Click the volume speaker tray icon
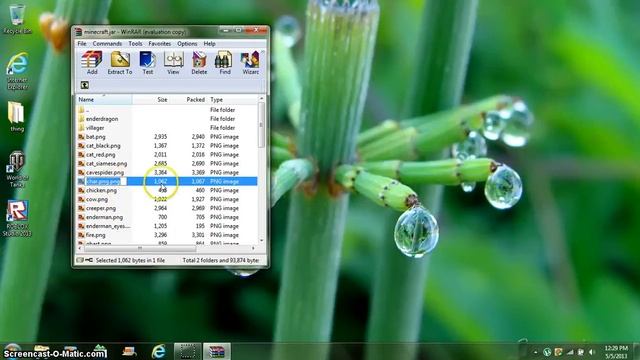Screen dimensions: 640x360 [591, 352]
